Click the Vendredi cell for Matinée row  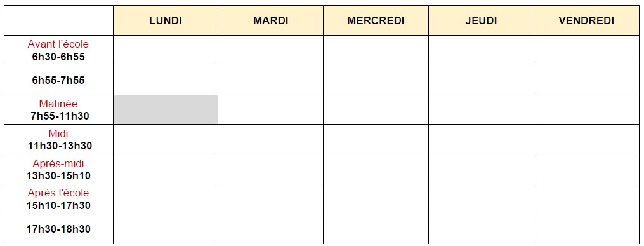point(586,110)
